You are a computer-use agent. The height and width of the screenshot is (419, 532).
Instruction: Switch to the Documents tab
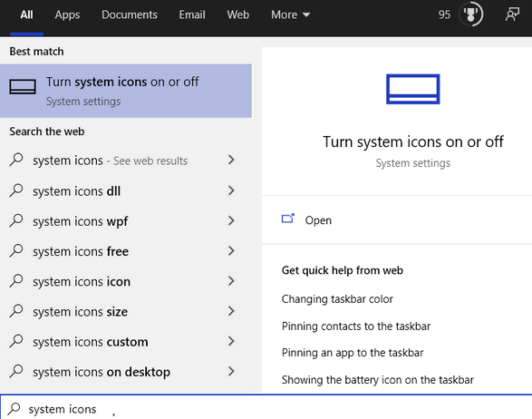(130, 15)
